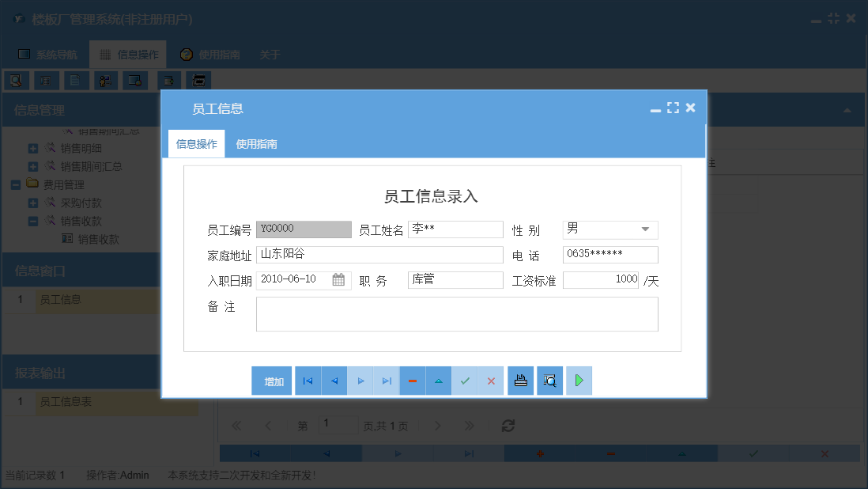Screen dimensions: 868x489
Task: Click the report list icon in the toolbar
Action: pyautogui.click(x=46, y=80)
